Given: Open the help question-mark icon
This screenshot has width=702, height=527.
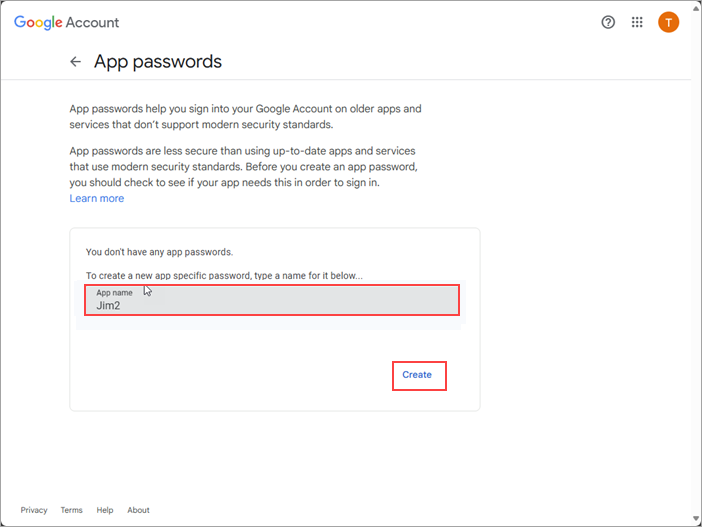Looking at the screenshot, I should 608,22.
